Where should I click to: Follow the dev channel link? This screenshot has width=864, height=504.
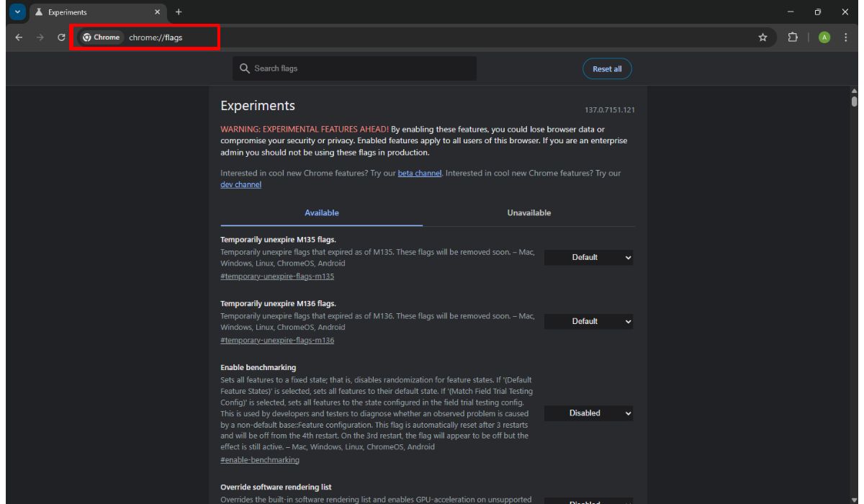[240, 184]
